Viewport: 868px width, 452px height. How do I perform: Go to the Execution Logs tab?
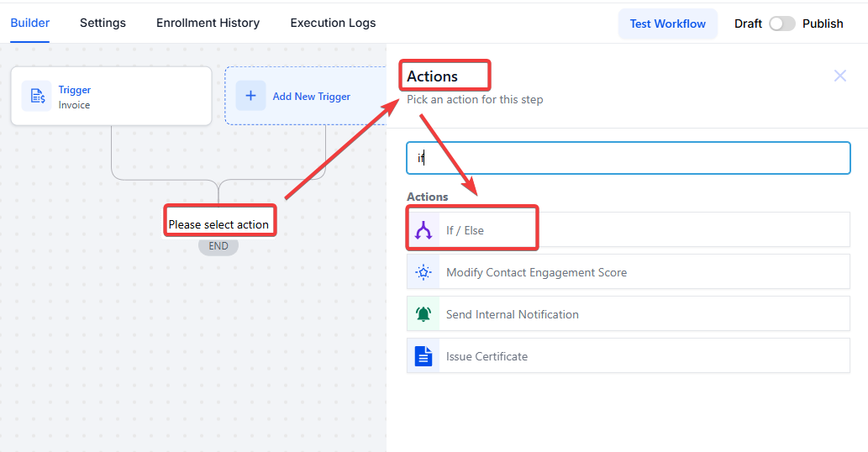[333, 24]
